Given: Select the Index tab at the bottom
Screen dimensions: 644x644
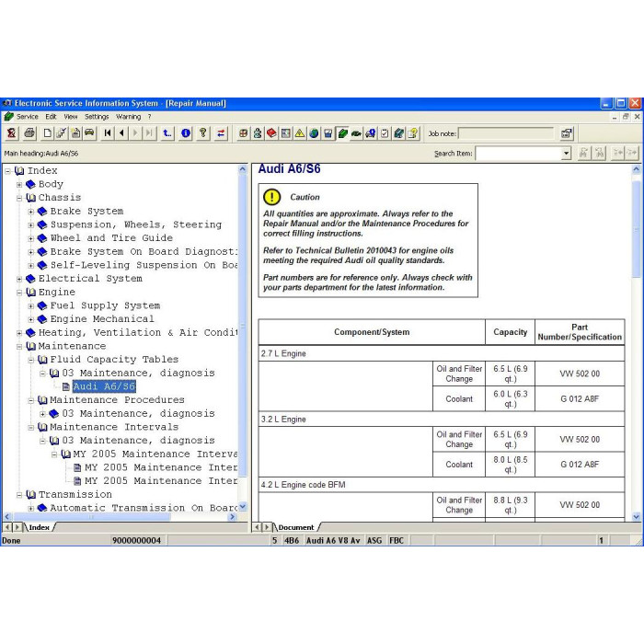Looking at the screenshot, I should 39,527.
